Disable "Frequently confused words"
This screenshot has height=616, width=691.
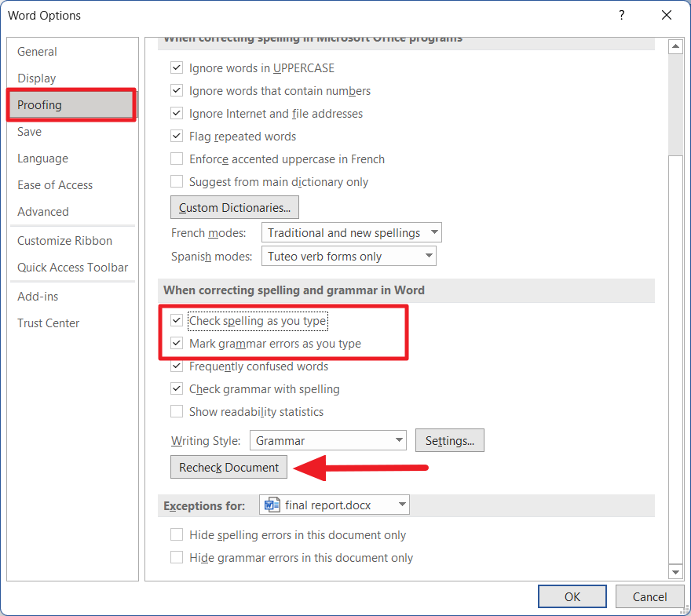coord(177,366)
